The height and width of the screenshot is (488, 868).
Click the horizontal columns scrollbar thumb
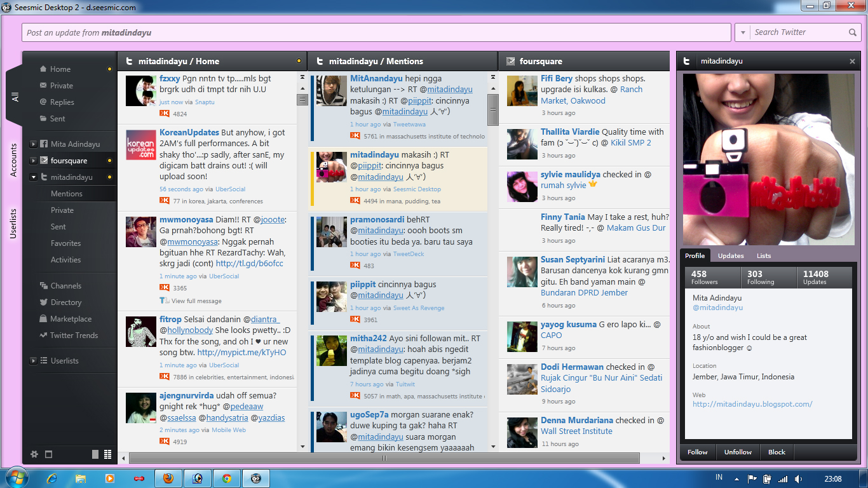click(384, 458)
